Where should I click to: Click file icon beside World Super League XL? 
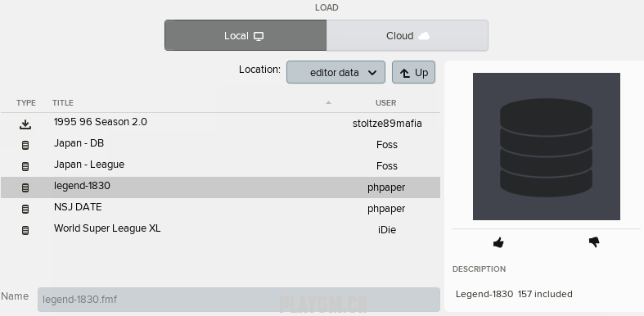click(25, 231)
